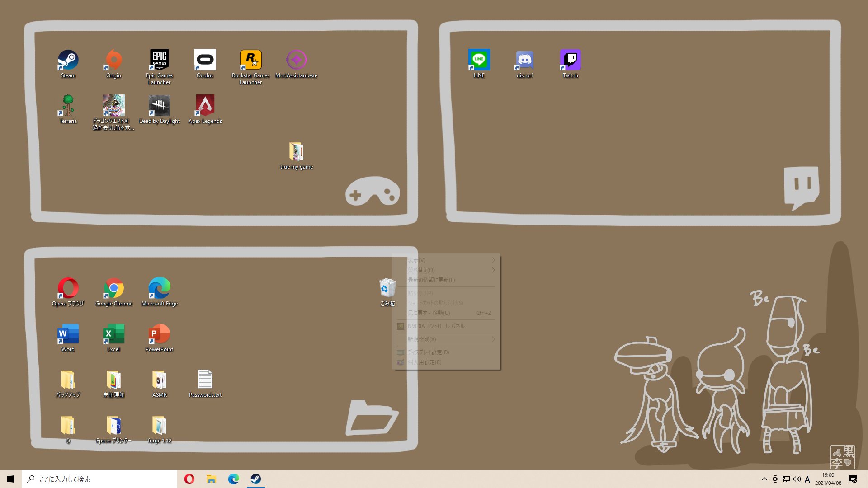Click ディスプレイ設定(D) menu entry
The width and height of the screenshot is (868, 488).
428,352
